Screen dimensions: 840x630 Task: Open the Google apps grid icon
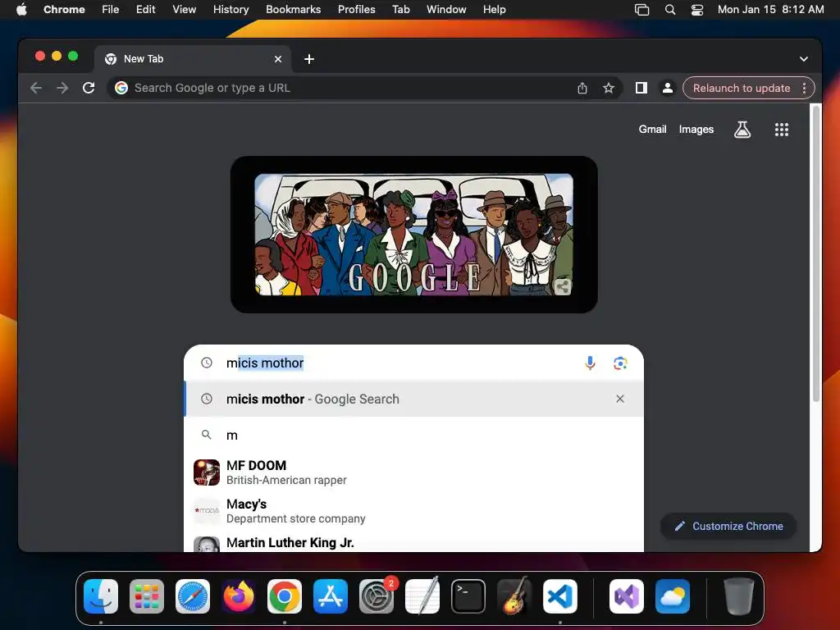781,130
